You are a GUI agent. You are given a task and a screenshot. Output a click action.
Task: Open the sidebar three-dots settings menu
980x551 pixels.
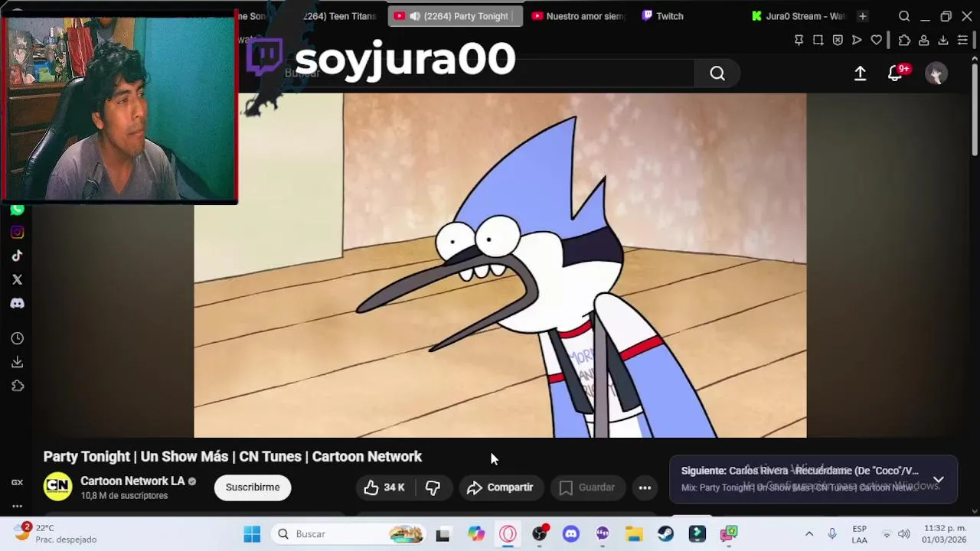point(17,506)
